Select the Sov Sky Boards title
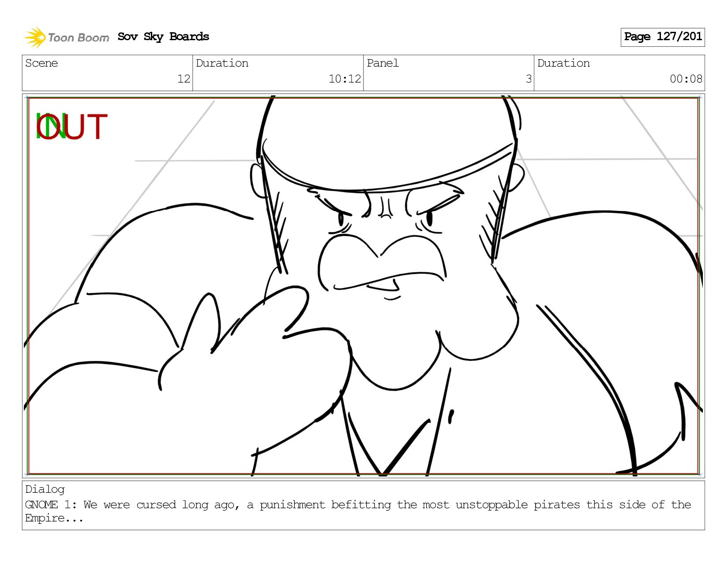728x563 pixels. pyautogui.click(x=163, y=37)
